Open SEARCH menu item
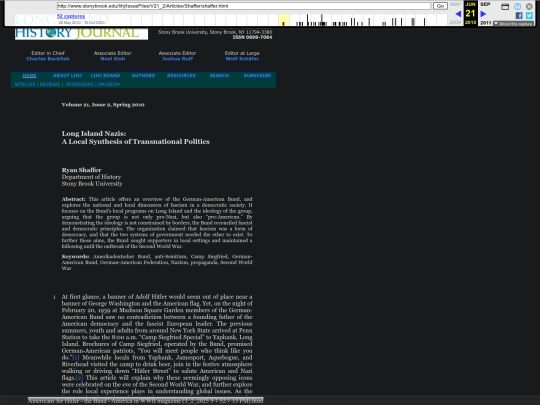Viewport: 540px width, 405px height. click(x=219, y=75)
